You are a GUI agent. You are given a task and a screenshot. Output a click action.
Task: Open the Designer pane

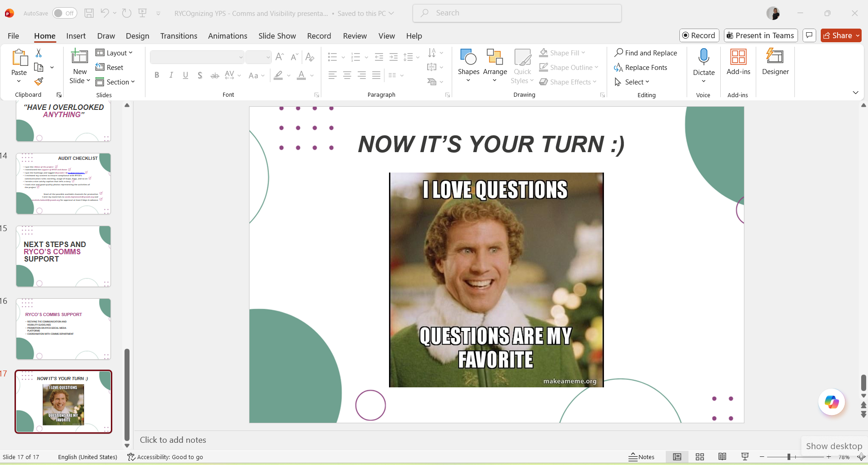(x=775, y=62)
